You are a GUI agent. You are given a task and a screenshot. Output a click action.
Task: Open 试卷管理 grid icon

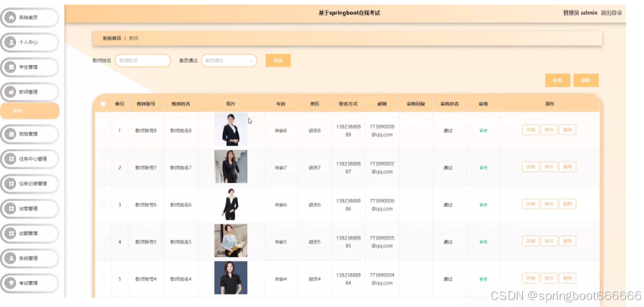10,209
